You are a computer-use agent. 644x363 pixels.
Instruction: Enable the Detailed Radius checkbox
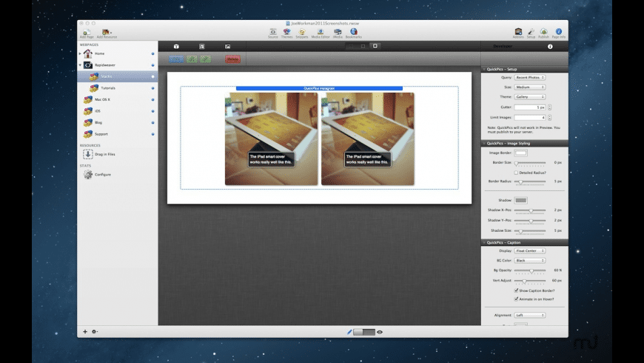516,173
